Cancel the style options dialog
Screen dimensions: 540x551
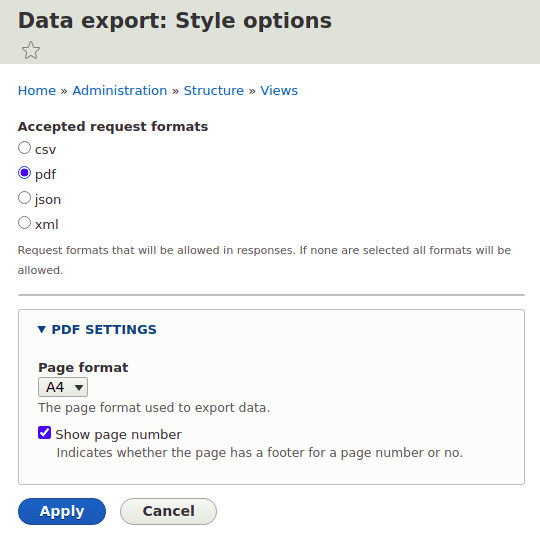coord(168,511)
